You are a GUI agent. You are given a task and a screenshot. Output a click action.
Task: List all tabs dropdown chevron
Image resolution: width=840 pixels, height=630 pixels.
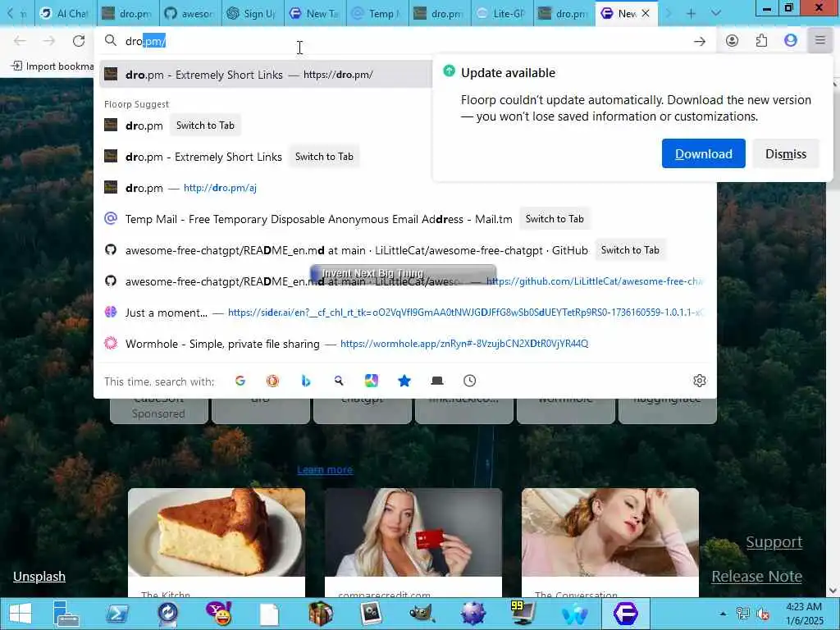point(715,14)
